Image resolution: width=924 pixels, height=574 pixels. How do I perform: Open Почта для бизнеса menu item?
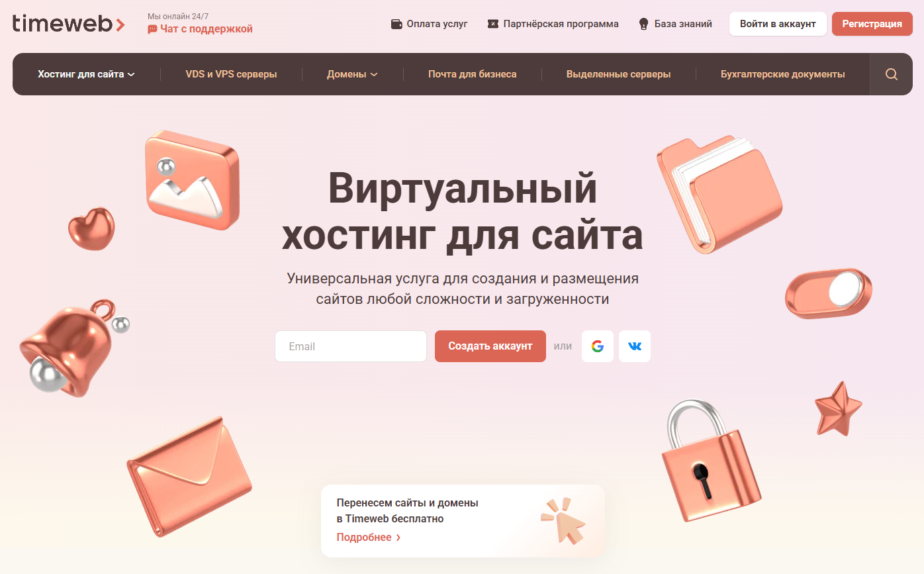(473, 74)
